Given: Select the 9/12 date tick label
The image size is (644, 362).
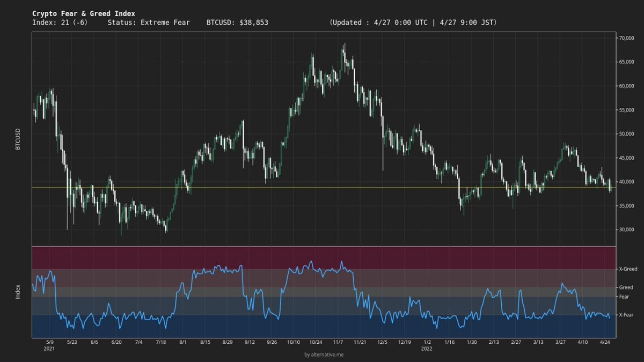Looking at the screenshot, I should coord(249,342).
